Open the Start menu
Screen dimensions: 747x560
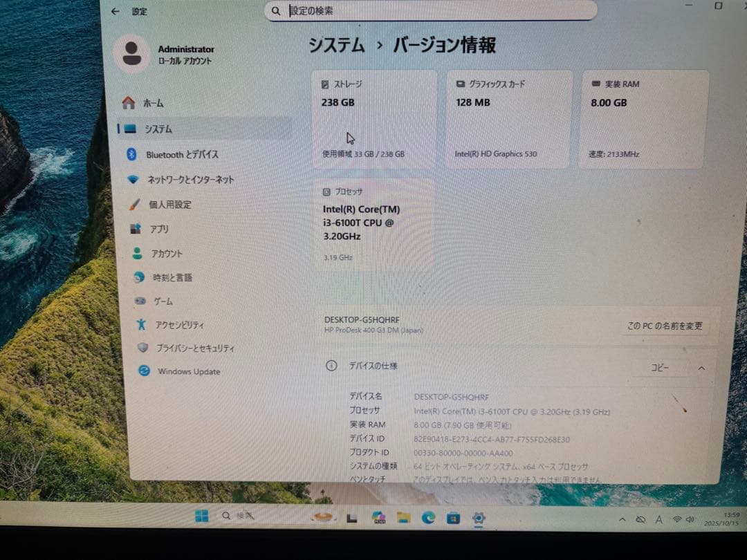201,516
